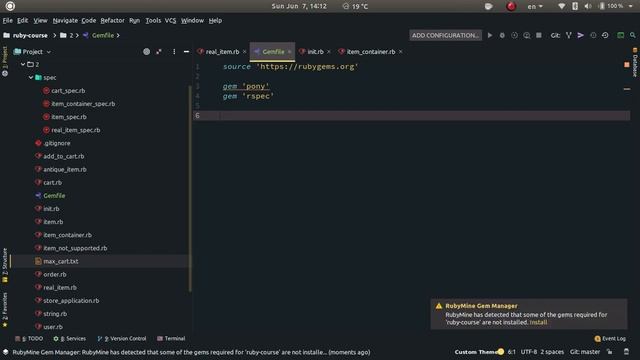This screenshot has height=360, width=640.
Task: Open the Project view dropdown
Action: point(33,52)
